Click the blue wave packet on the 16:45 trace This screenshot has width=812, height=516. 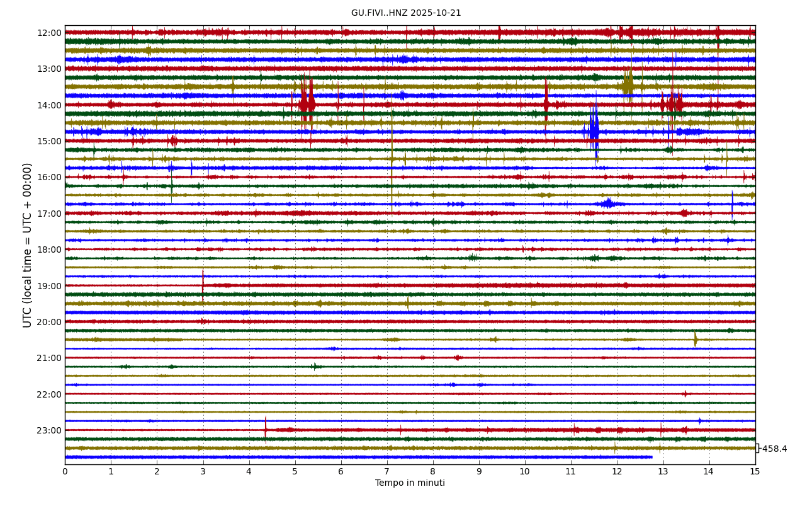pos(608,204)
